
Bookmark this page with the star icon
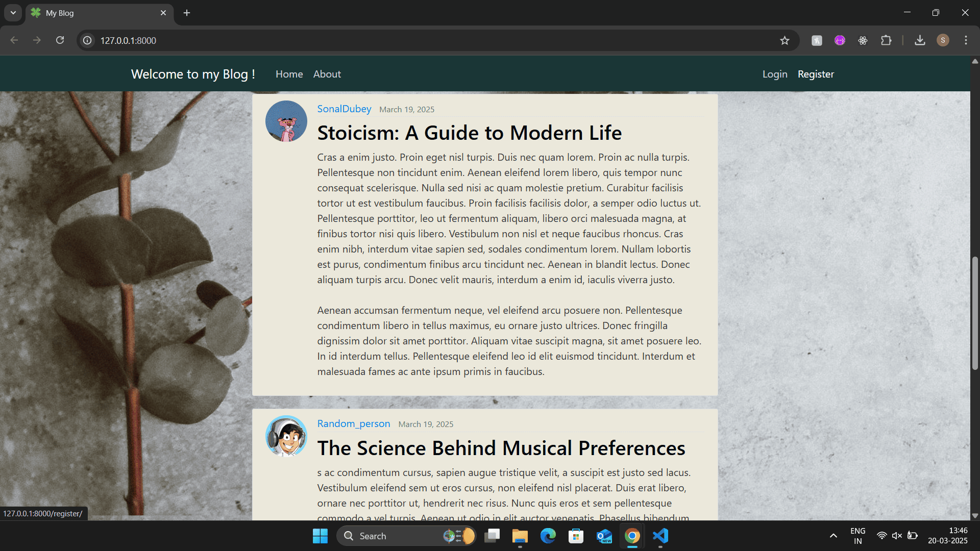pyautogui.click(x=785, y=40)
